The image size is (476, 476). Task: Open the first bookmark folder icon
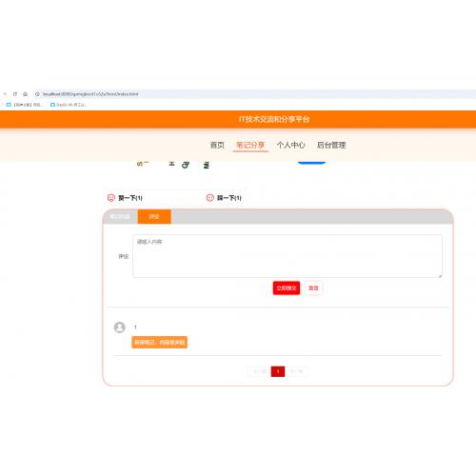(x=9, y=105)
